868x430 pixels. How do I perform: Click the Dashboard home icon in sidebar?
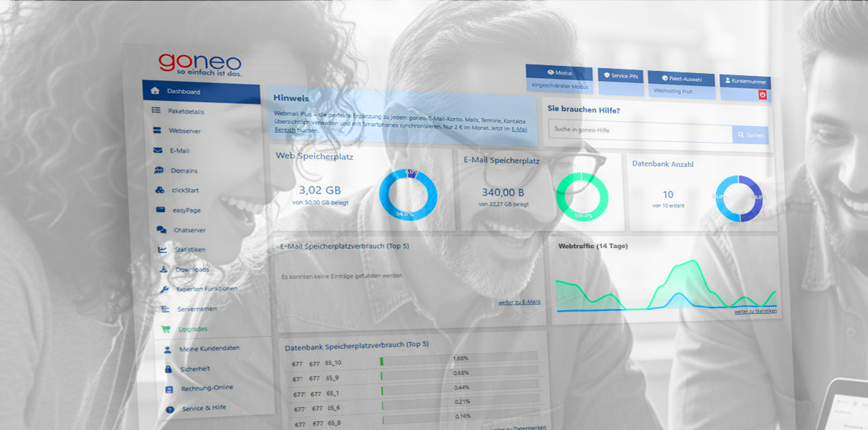pyautogui.click(x=155, y=91)
